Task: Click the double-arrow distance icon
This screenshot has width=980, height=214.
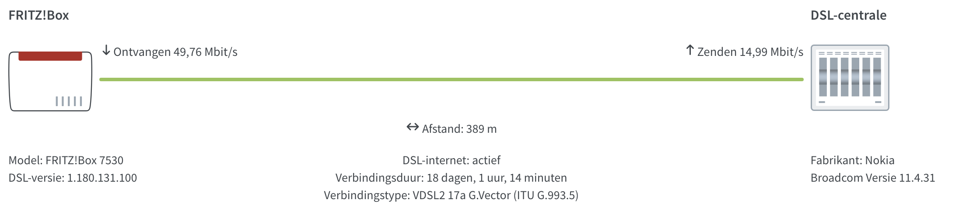Action: pyautogui.click(x=412, y=128)
